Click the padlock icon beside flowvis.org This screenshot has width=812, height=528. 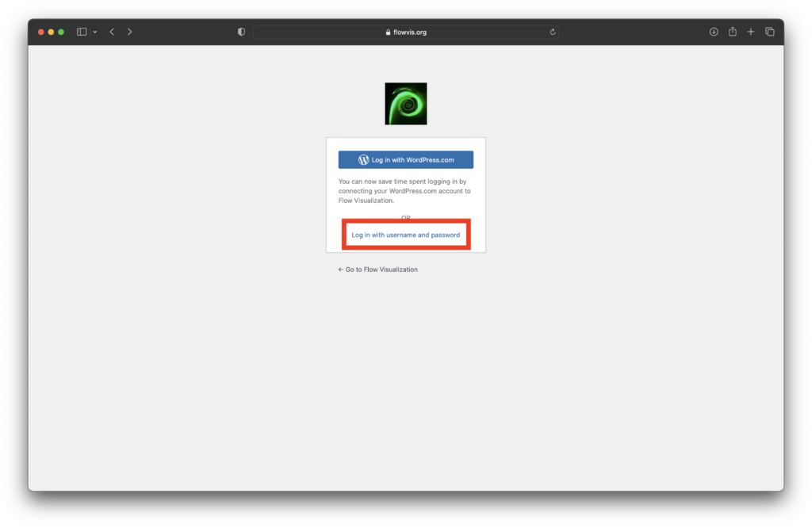(388, 33)
